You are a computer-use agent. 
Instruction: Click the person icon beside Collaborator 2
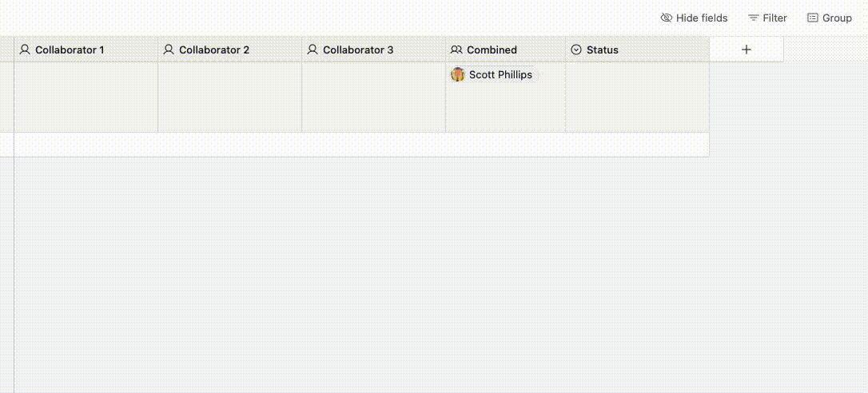pos(169,50)
